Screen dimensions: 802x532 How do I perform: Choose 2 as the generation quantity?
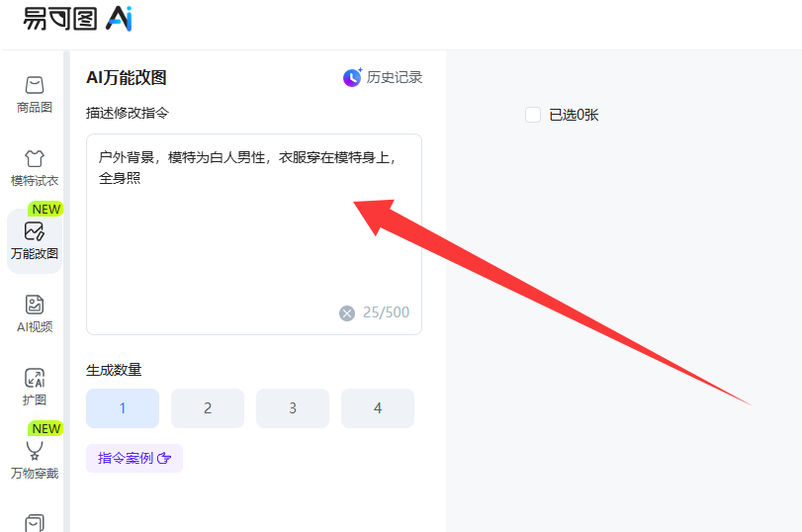pyautogui.click(x=208, y=408)
